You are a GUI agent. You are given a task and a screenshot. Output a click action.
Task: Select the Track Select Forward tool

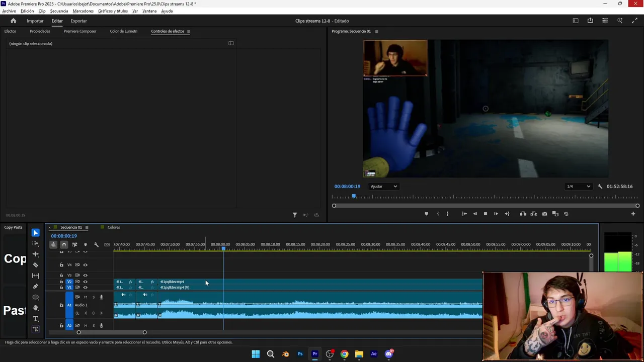coord(35,243)
